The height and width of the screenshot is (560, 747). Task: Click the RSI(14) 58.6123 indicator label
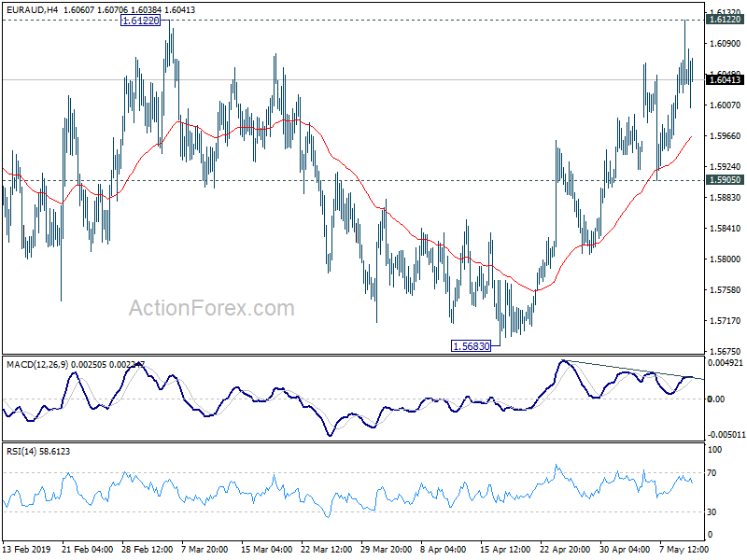click(x=38, y=451)
